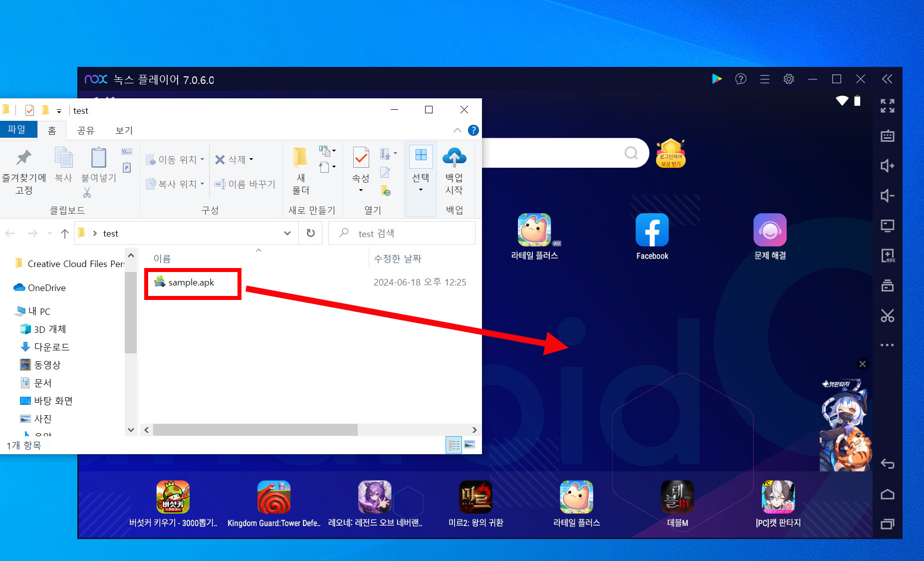Open 이동 위치 dropdown
Image resolution: width=924 pixels, height=561 pixels.
click(175, 160)
